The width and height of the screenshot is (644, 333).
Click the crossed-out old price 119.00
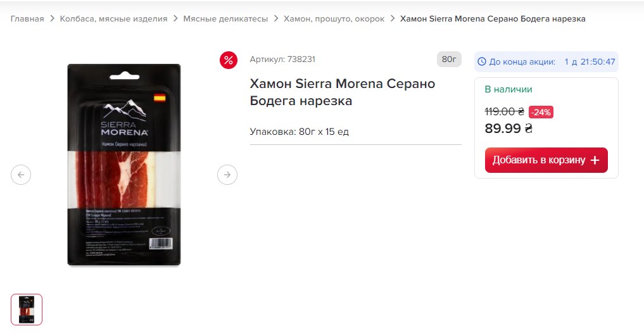[x=504, y=111]
